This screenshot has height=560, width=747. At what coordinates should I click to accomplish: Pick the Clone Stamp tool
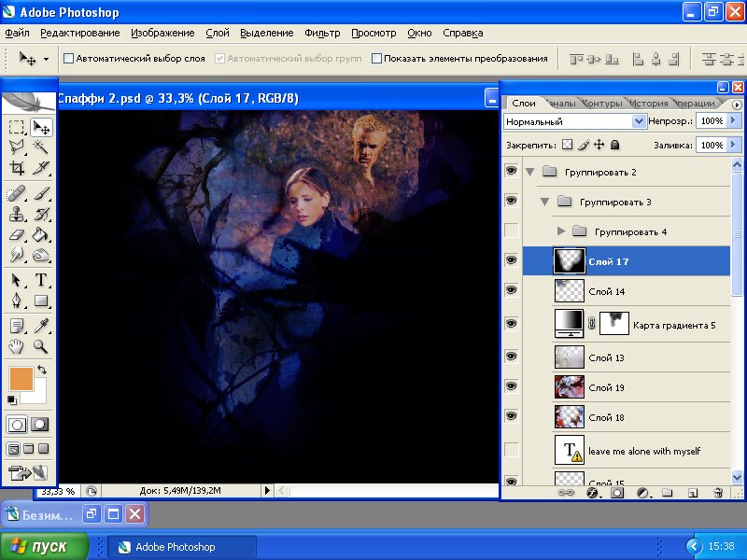[17, 215]
